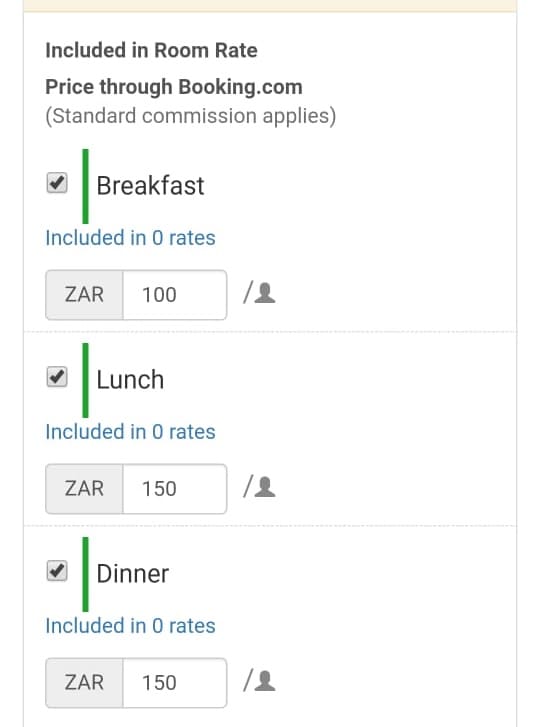This screenshot has width=540, height=727.
Task: Click the Lunch meal label
Action: [130, 380]
